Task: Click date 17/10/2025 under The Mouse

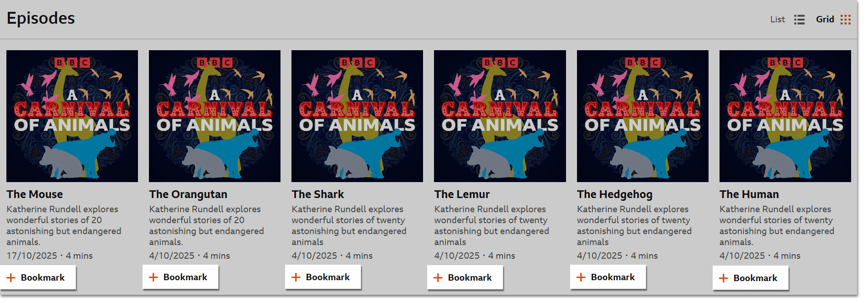Action: [x=32, y=256]
